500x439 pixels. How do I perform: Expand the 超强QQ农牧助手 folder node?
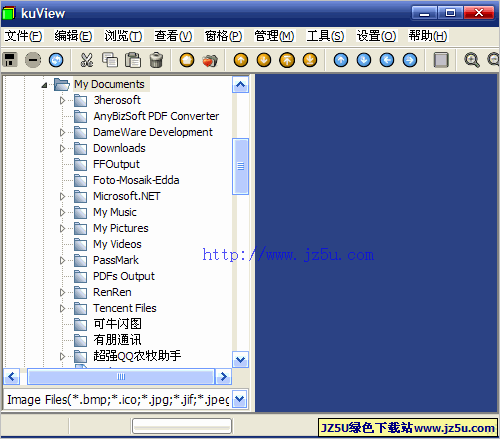coord(62,356)
